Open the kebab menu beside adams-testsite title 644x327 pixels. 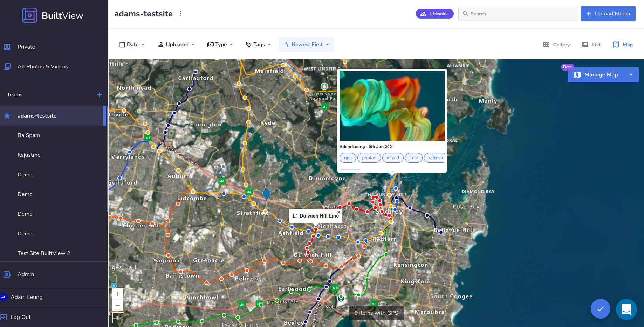pyautogui.click(x=180, y=14)
